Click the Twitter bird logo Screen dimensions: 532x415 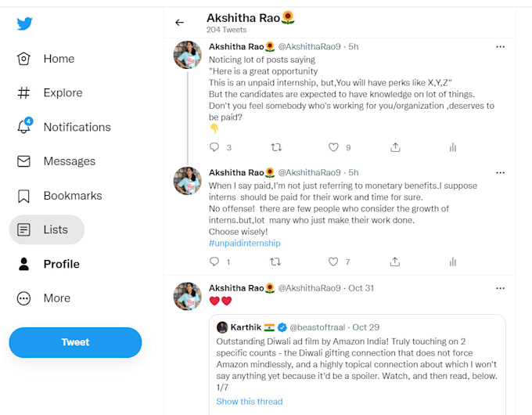click(25, 23)
